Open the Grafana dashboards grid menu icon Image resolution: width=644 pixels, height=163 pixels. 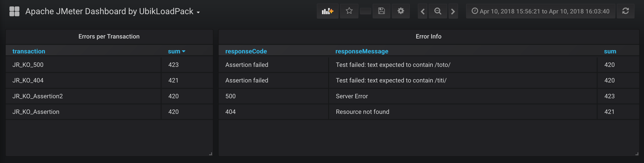[x=14, y=11]
